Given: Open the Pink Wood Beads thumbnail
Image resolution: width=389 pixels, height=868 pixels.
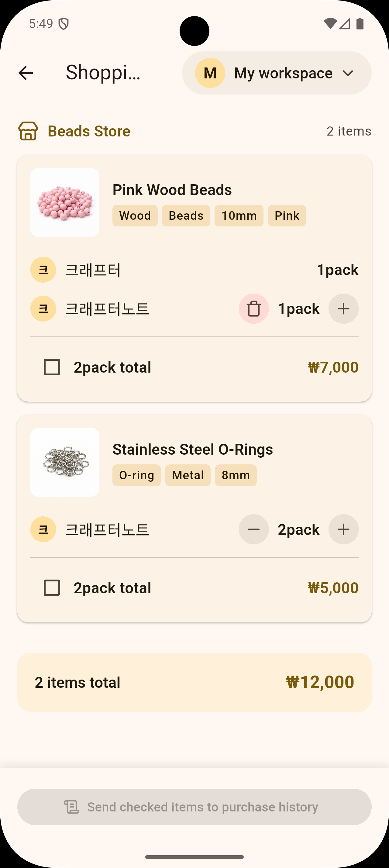Looking at the screenshot, I should click(65, 202).
